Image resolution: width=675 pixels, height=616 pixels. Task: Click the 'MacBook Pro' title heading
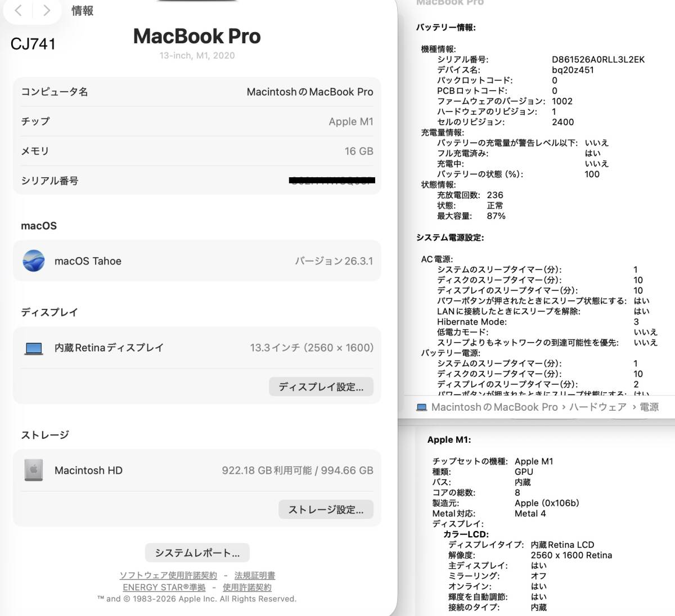197,36
